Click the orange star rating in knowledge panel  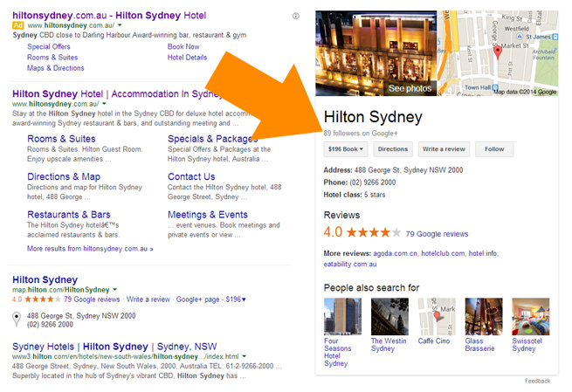374,232
